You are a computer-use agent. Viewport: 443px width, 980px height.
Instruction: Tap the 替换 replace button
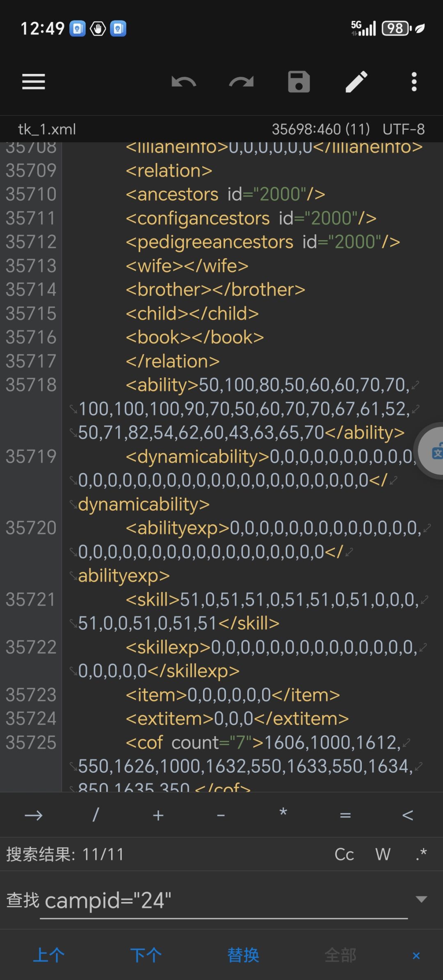pyautogui.click(x=243, y=955)
